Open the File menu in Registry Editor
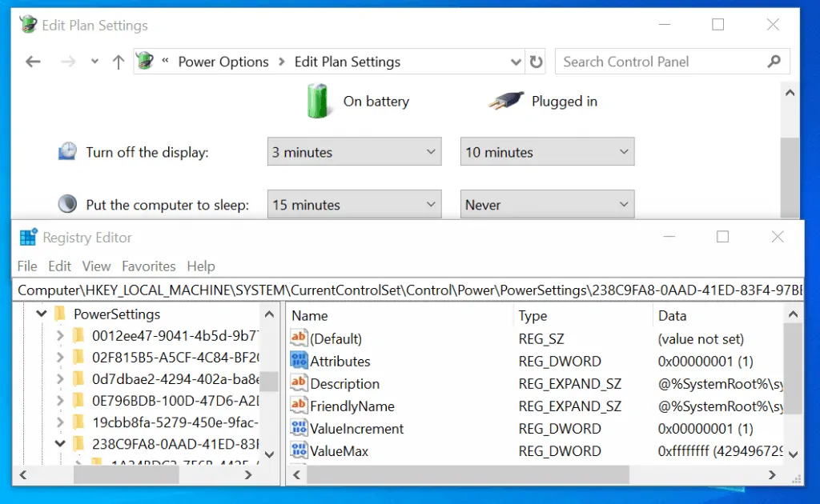Screen dimensions: 820x504 click(x=27, y=266)
